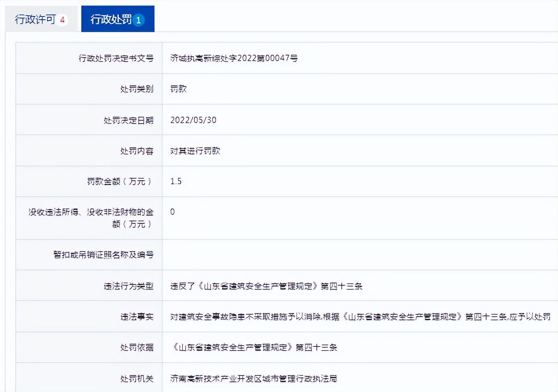The image size is (558, 392).
Task: Click the badge number 1 on 行政处罚
Action: 138,20
